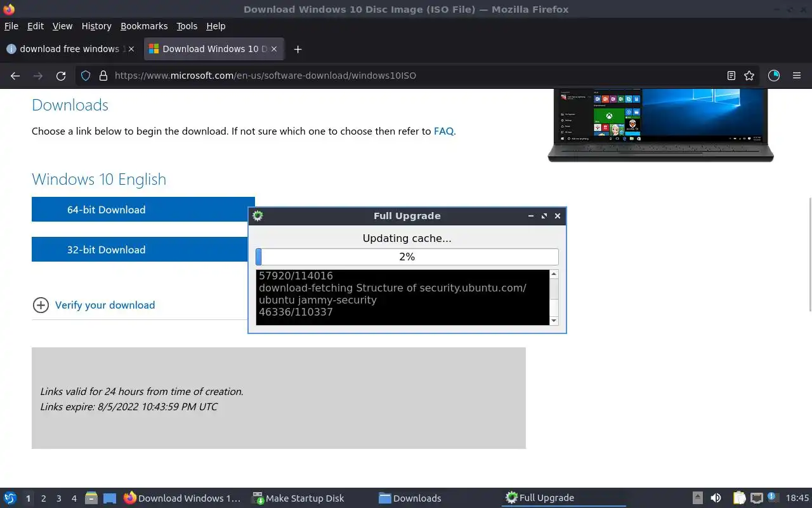This screenshot has height=508, width=812.
Task: Click the web page vertical scrollbar
Action: pos(809,254)
